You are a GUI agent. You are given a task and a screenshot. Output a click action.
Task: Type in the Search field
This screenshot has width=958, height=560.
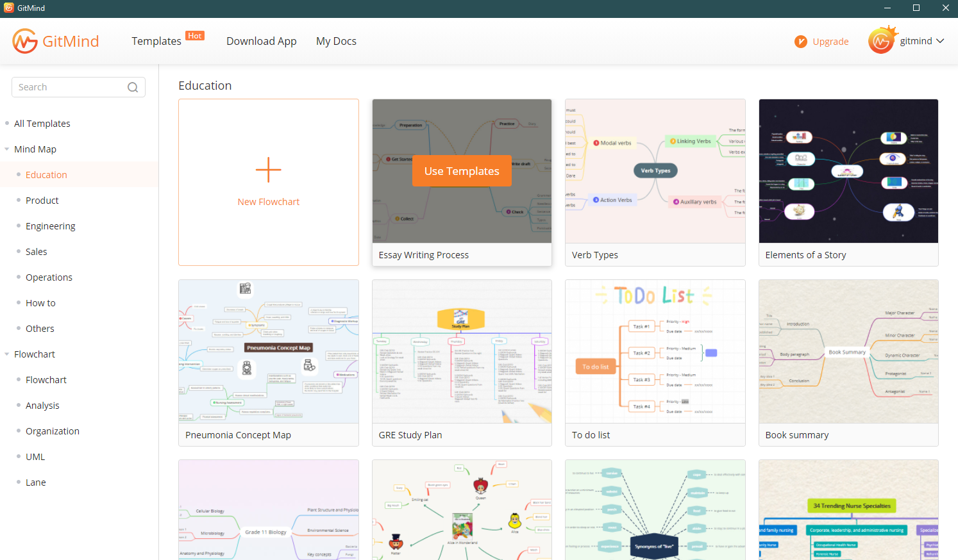click(x=71, y=87)
